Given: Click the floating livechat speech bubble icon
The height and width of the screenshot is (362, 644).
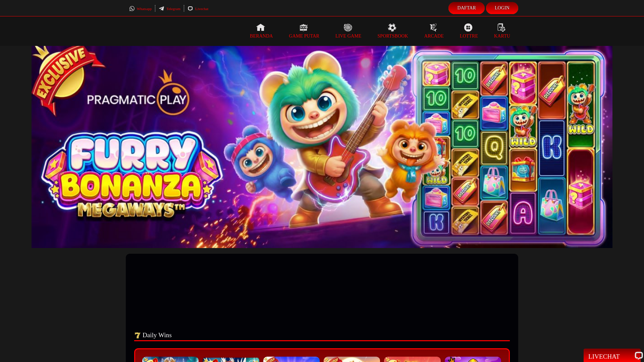Looking at the screenshot, I should [638, 356].
